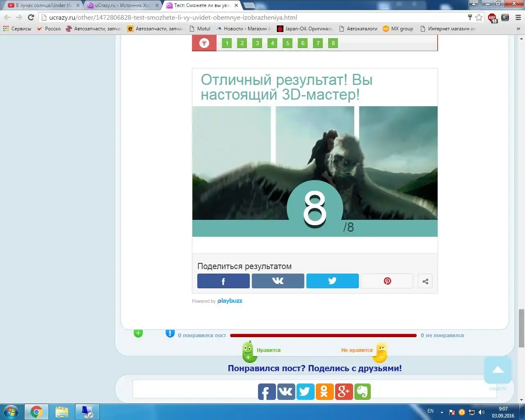Screen dimensions: 525x420
Task: Click the Google Plus share icon
Action: pos(343,392)
